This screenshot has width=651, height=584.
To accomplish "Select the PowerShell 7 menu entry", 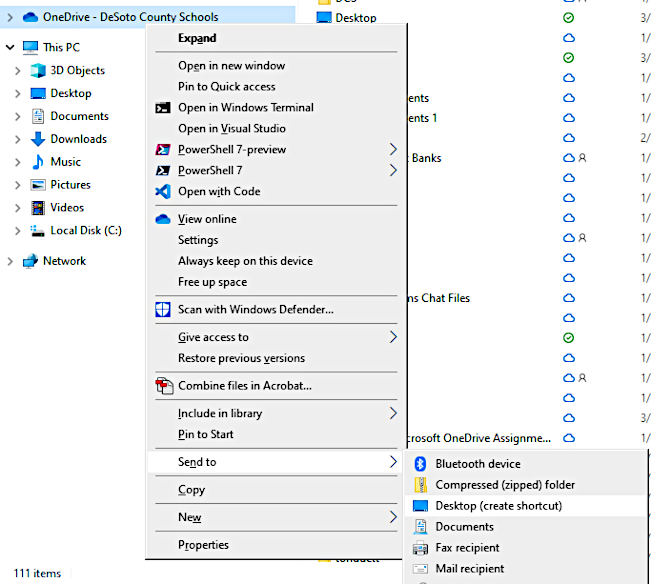I will [276, 171].
